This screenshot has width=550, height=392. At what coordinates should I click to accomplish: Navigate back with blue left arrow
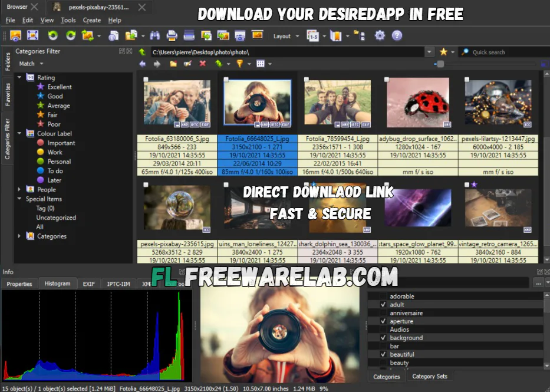(143, 64)
